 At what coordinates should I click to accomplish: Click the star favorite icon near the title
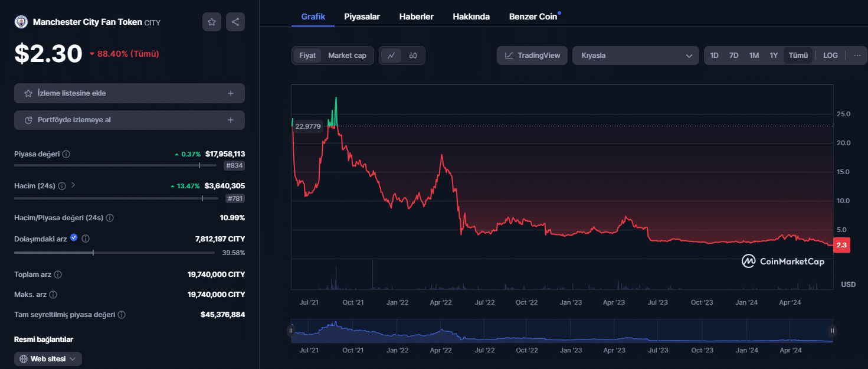(x=212, y=22)
